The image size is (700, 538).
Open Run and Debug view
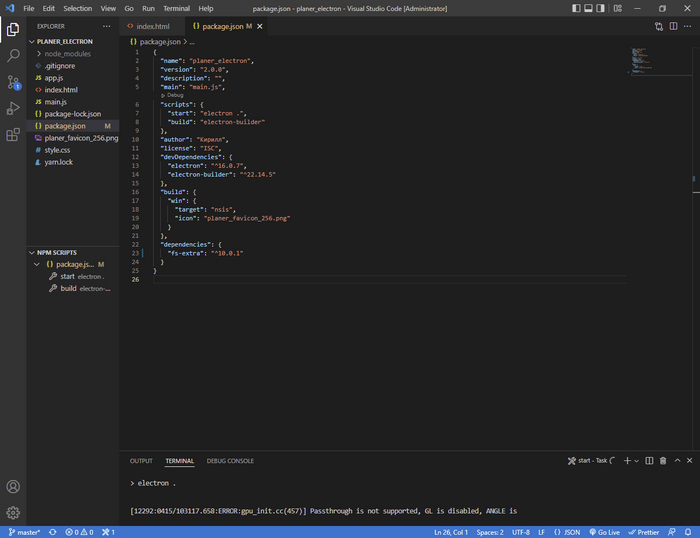pyautogui.click(x=13, y=108)
